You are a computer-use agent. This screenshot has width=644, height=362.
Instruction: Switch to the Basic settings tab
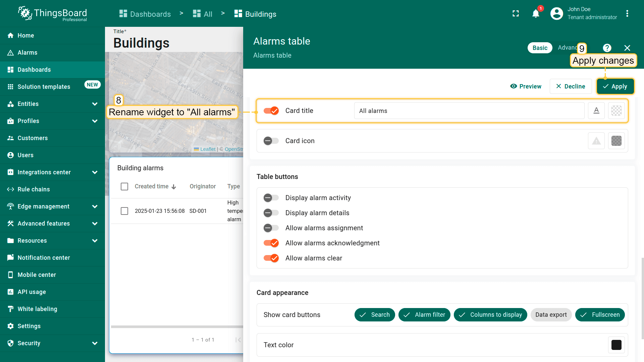coord(540,48)
